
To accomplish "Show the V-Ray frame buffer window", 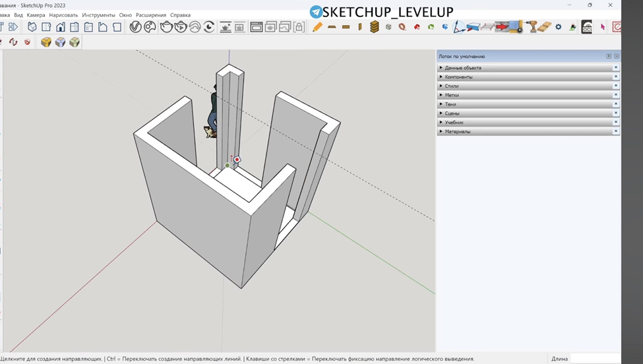I will (x=257, y=27).
